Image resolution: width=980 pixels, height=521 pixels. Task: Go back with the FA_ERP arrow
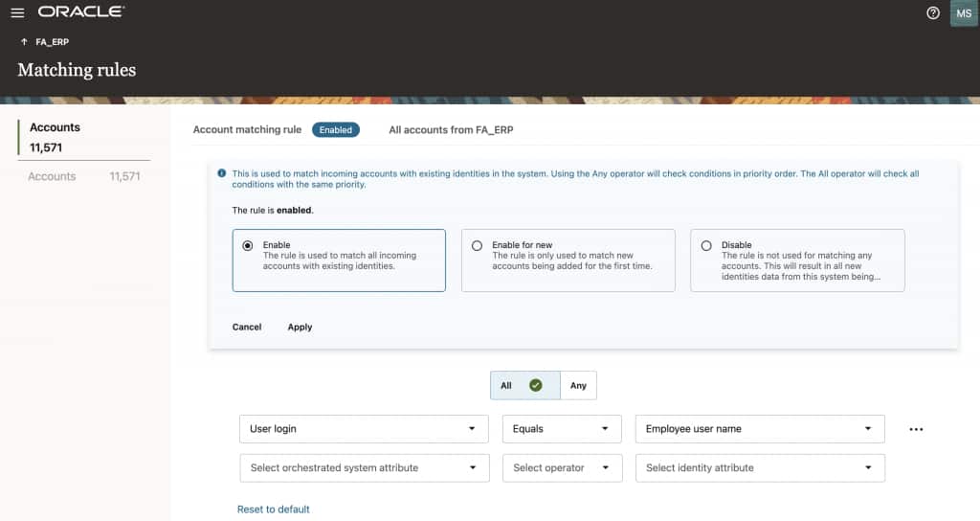24,42
